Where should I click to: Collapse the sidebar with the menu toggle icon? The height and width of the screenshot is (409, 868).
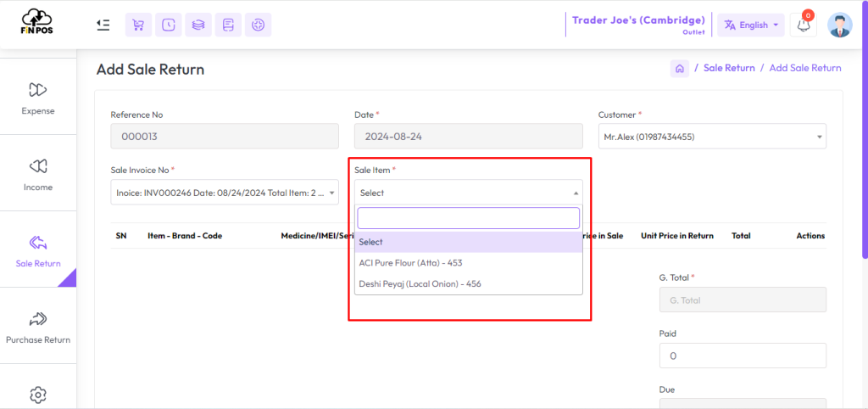click(103, 25)
